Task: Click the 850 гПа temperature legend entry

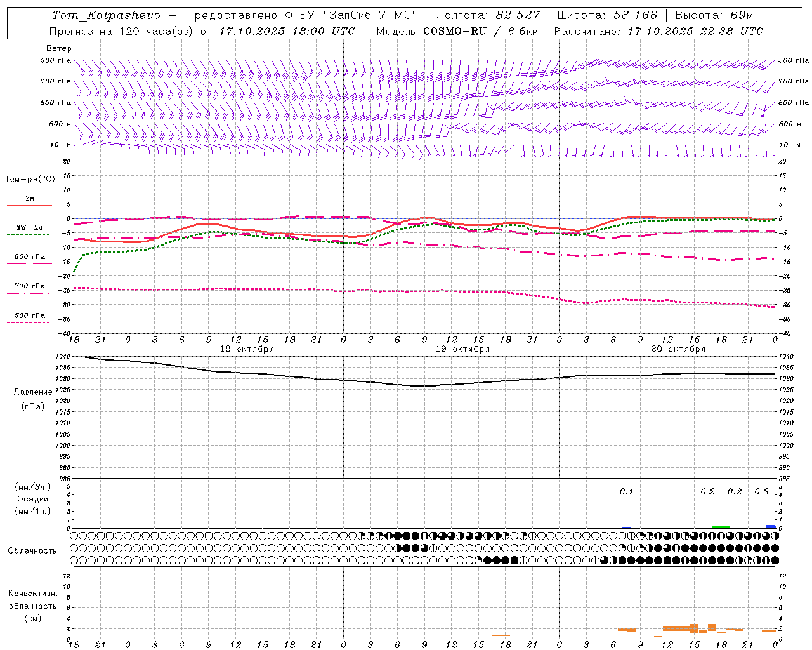Action: (x=29, y=257)
